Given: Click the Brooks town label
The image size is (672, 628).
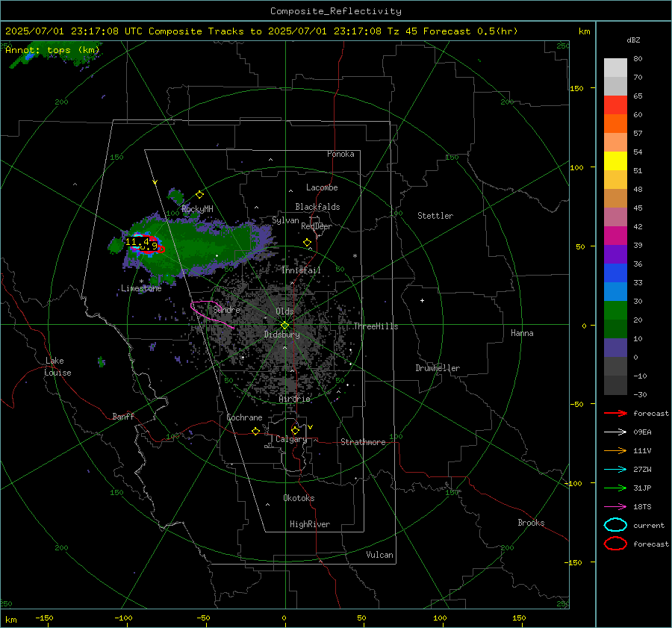Looking at the screenshot, I should [x=531, y=523].
